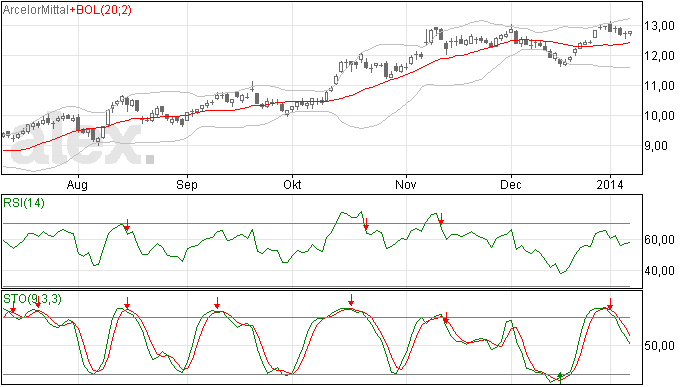This screenshot has width=690, height=387.
Task: Click the 60,00 value on the RSI axis
Action: 659,240
